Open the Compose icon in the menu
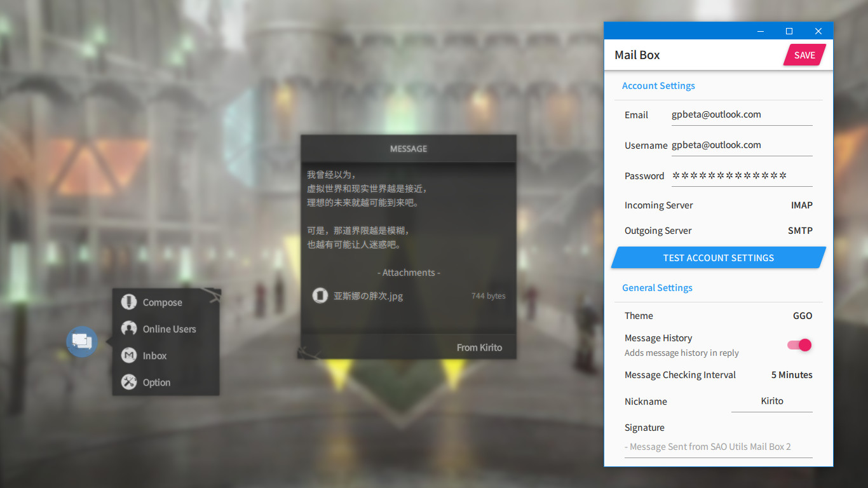Screen dimensions: 868x488 tap(128, 302)
